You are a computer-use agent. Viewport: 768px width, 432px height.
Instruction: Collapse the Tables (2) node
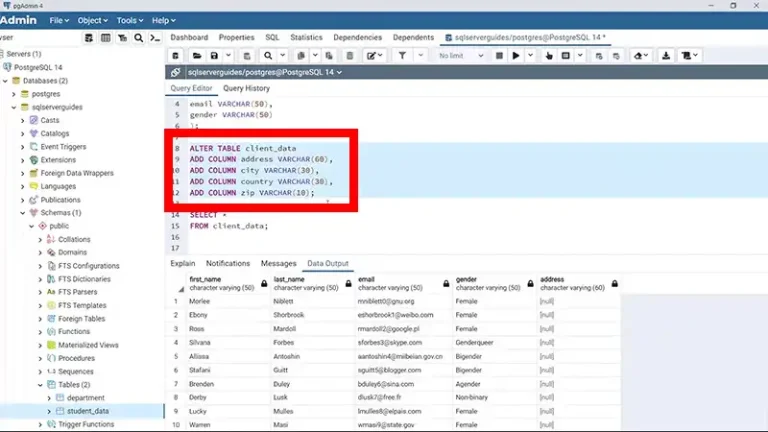click(x=40, y=385)
